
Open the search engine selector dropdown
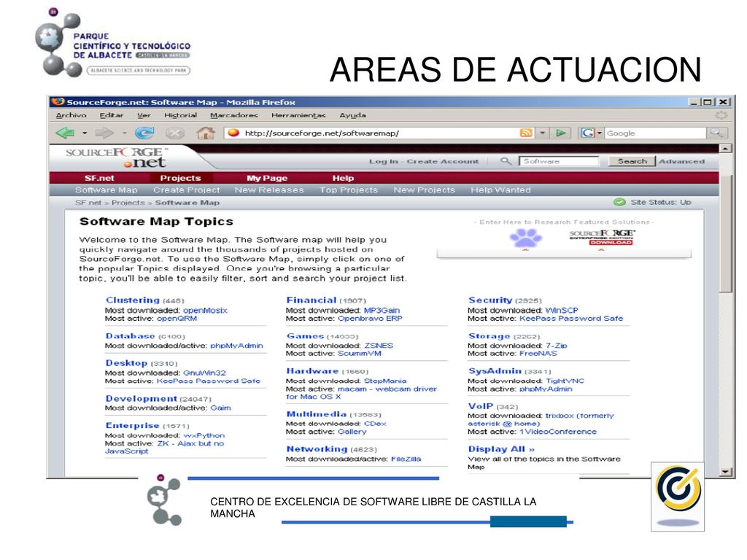click(x=600, y=133)
